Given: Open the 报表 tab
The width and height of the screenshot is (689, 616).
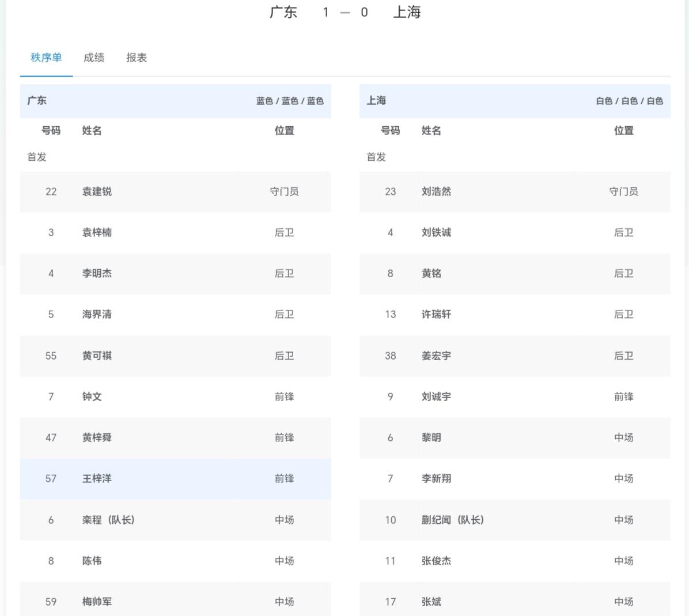Looking at the screenshot, I should (136, 58).
